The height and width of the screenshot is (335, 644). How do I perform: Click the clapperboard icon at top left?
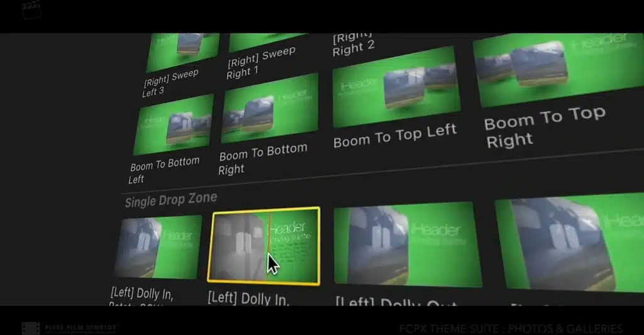click(x=31, y=9)
